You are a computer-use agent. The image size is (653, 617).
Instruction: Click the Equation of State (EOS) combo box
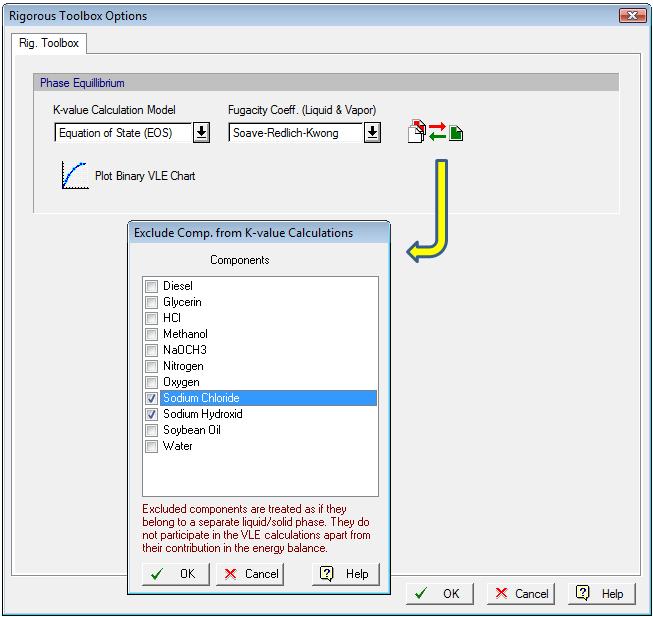click(121, 132)
